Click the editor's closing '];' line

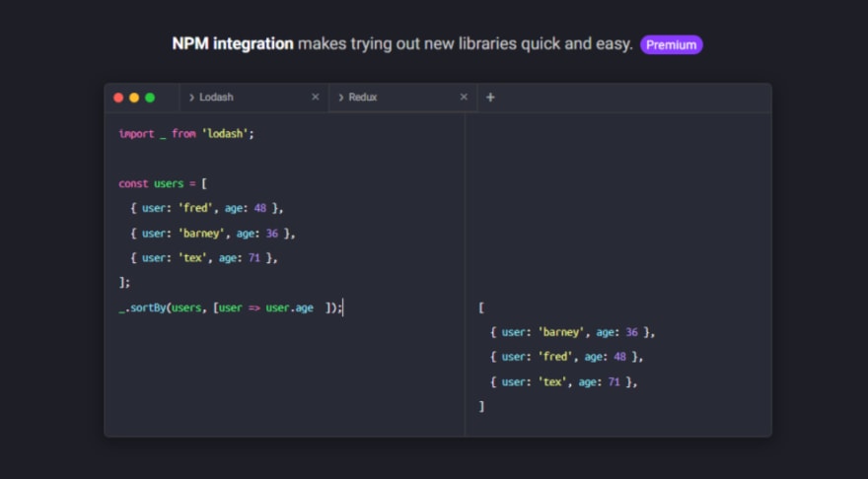click(124, 283)
